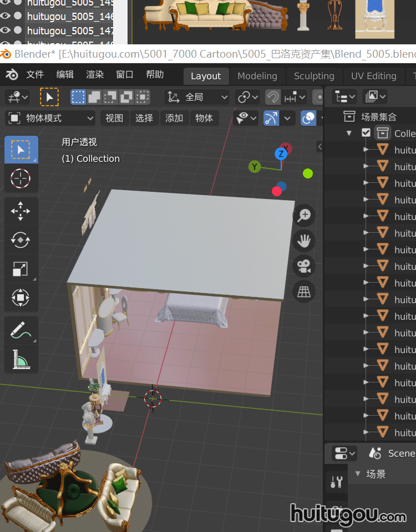416x532 pixels.
Task: Switch to the Modeling workspace tab
Action: tap(257, 76)
